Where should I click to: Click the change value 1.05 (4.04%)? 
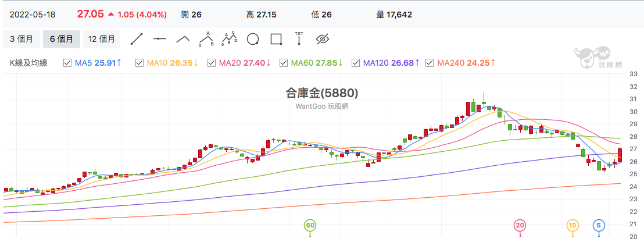pyautogui.click(x=142, y=15)
